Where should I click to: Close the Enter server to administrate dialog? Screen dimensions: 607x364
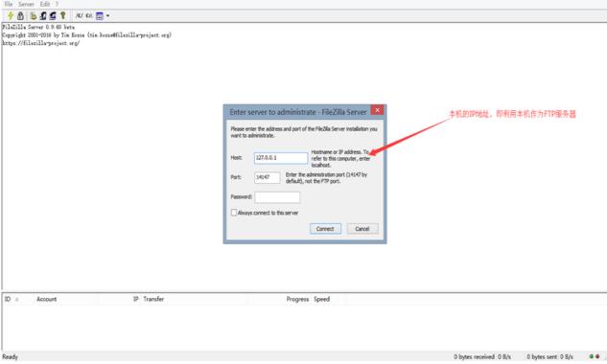pyautogui.click(x=377, y=110)
